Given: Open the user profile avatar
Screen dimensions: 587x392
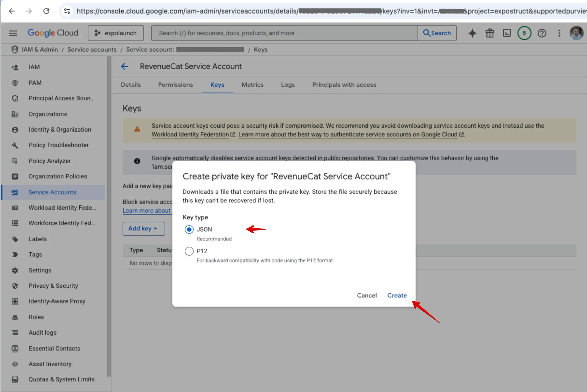Looking at the screenshot, I should [x=576, y=33].
